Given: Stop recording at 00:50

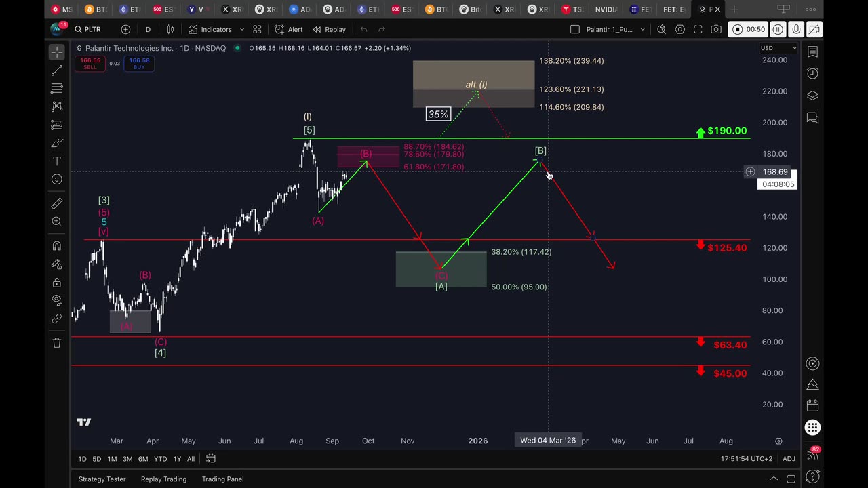Looking at the screenshot, I should point(747,29).
